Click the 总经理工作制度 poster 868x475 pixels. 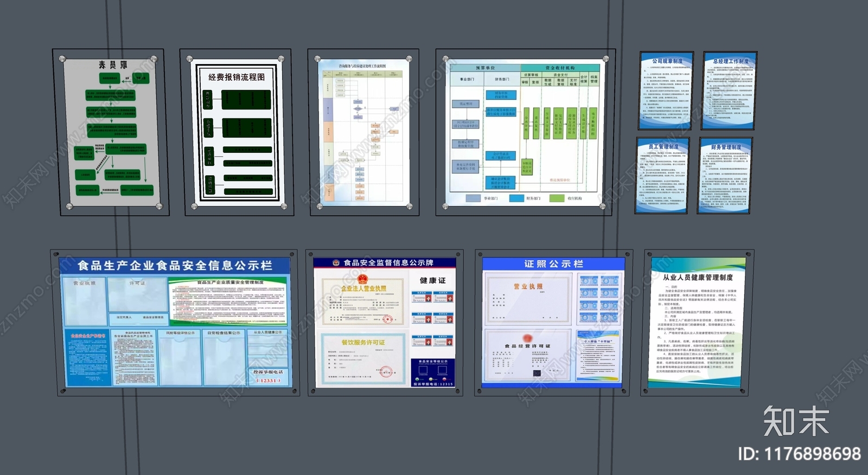[729, 91]
